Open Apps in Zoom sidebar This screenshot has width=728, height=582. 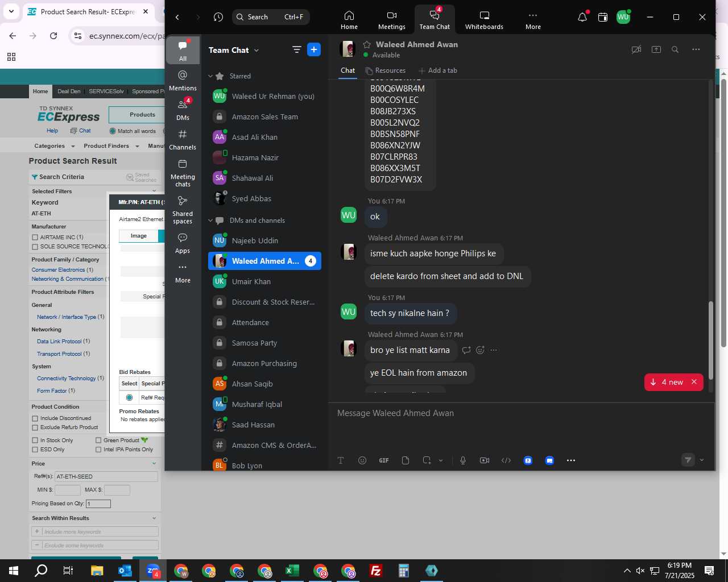(183, 243)
